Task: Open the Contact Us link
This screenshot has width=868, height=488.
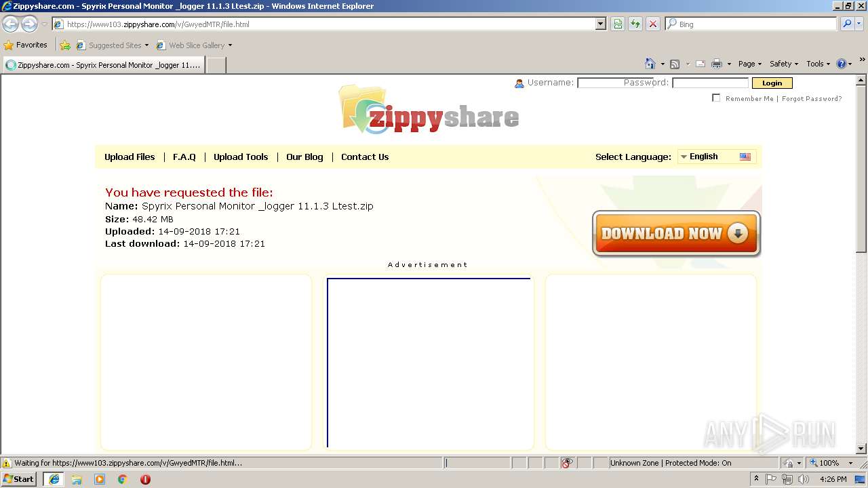Action: (x=365, y=157)
